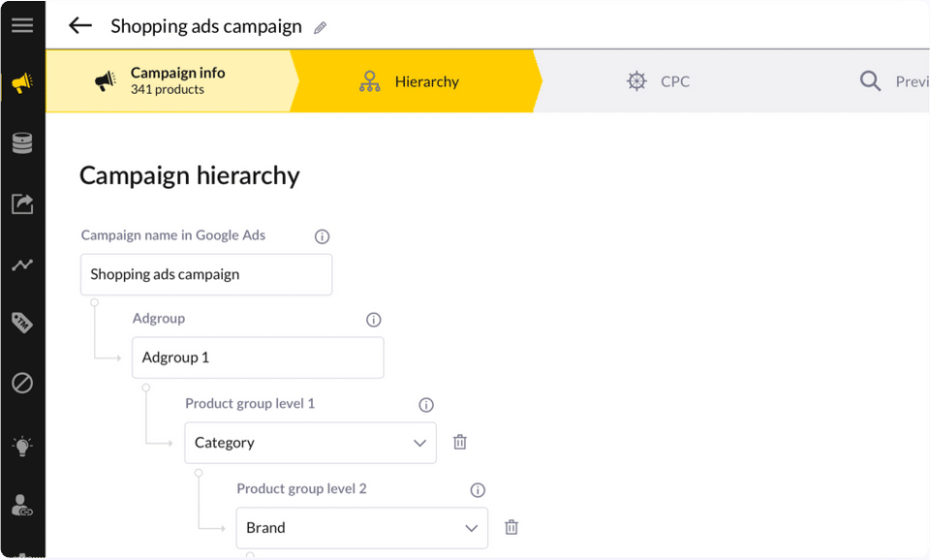Open the analytics line-chart sidebar icon
Image resolution: width=930 pixels, height=560 pixels.
pyautogui.click(x=22, y=264)
